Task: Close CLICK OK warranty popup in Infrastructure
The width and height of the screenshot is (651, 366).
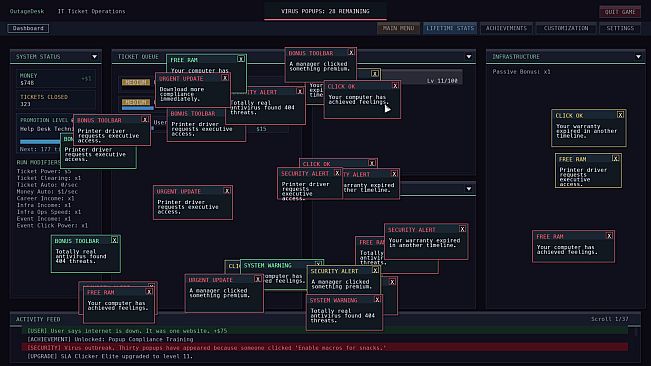Action: (x=620, y=115)
